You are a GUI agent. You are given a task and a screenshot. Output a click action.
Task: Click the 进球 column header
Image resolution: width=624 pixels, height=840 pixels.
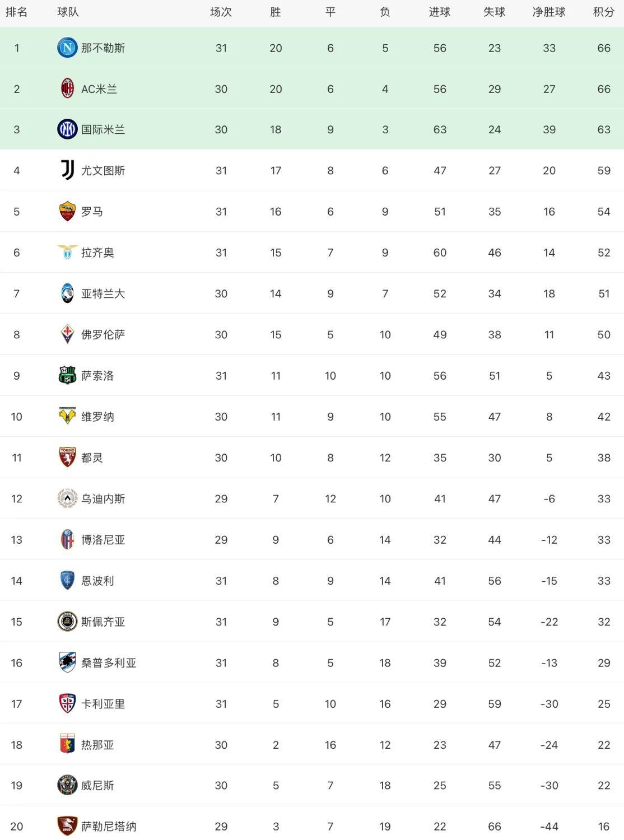click(x=439, y=12)
